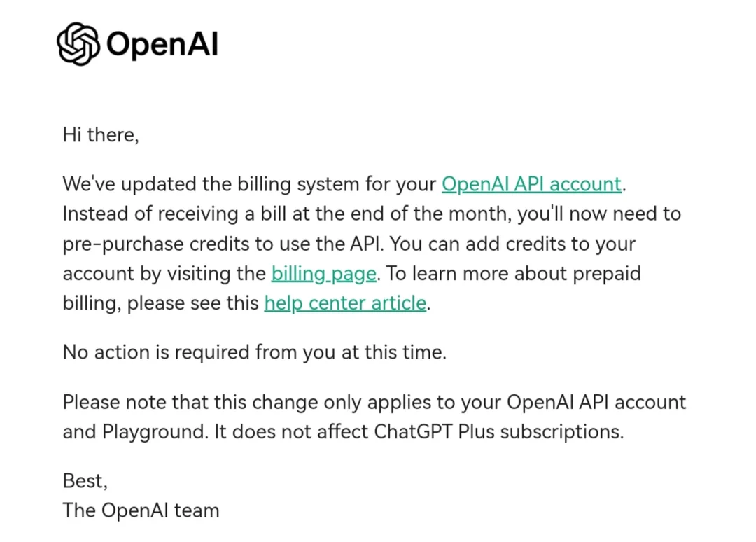Visit the billing page link
The width and height of the screenshot is (756, 542).
pos(323,274)
